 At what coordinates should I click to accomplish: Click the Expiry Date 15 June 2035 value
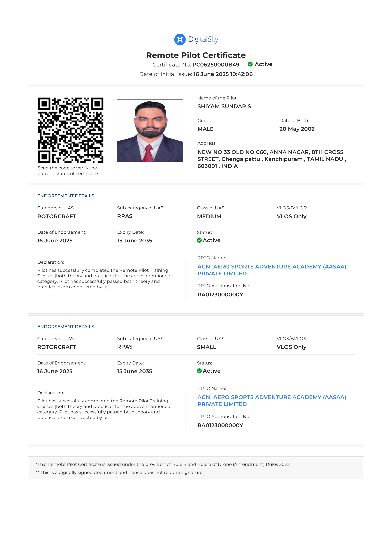134,241
